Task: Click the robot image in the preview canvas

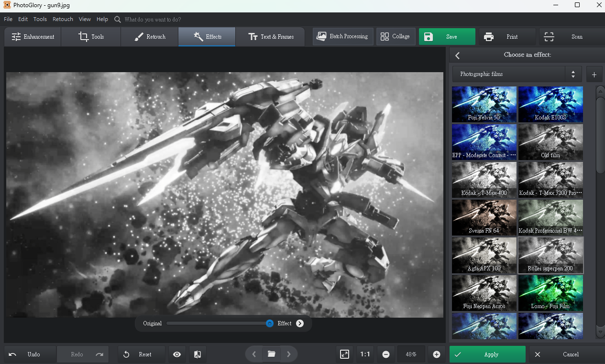Action: point(225,194)
